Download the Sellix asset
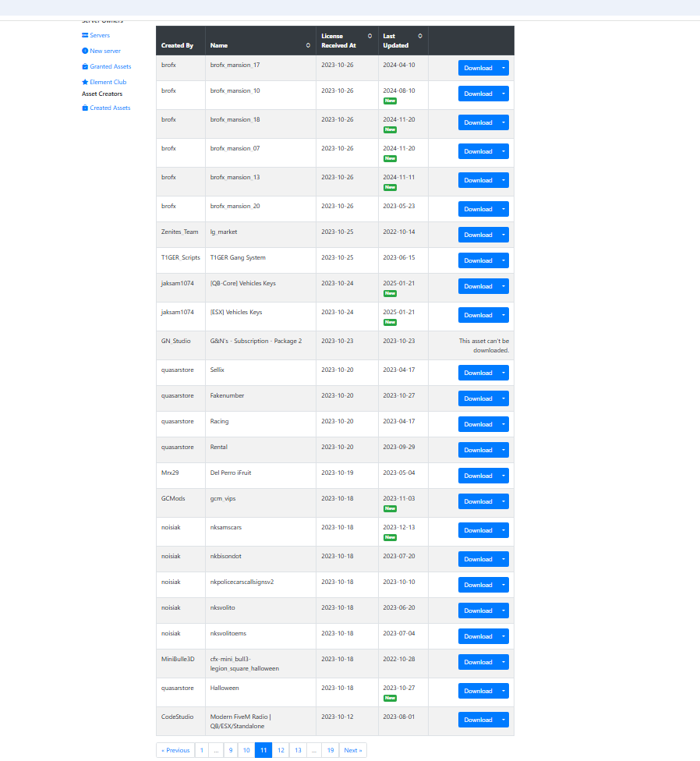The width and height of the screenshot is (700, 761). click(x=478, y=373)
